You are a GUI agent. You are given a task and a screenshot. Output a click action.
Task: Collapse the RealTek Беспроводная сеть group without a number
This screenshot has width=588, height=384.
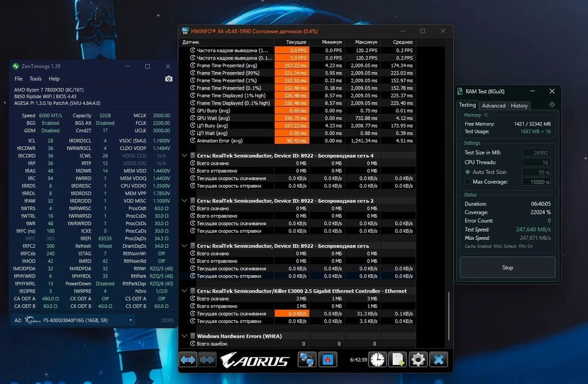point(184,246)
